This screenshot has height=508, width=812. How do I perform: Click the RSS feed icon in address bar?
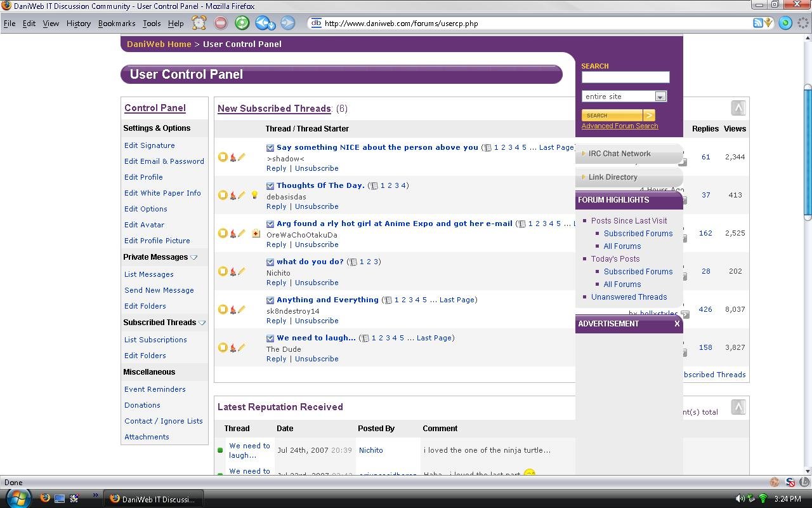point(758,23)
